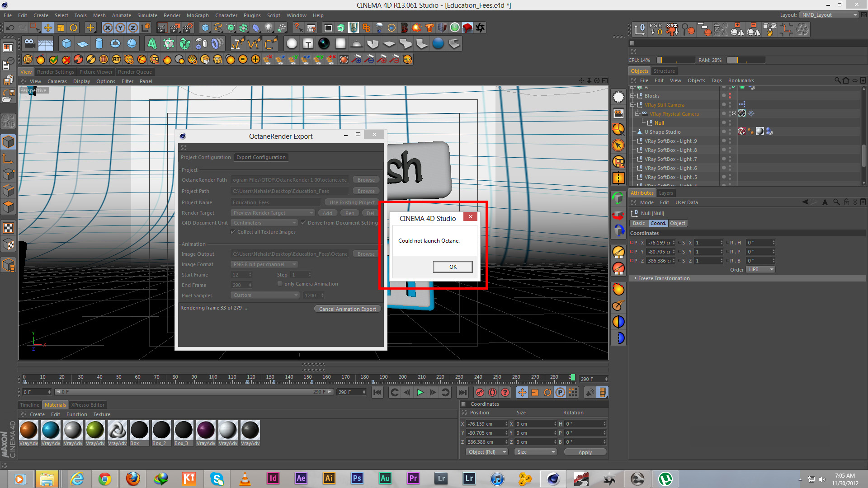868x488 pixels.
Task: Click the Torus primitive icon
Action: click(x=115, y=44)
